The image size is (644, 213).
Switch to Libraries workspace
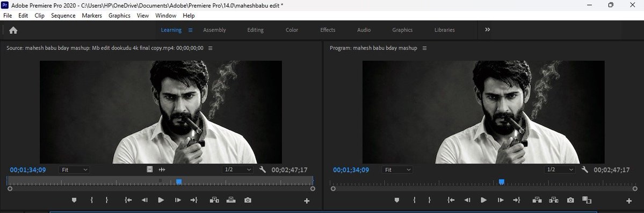pos(445,30)
